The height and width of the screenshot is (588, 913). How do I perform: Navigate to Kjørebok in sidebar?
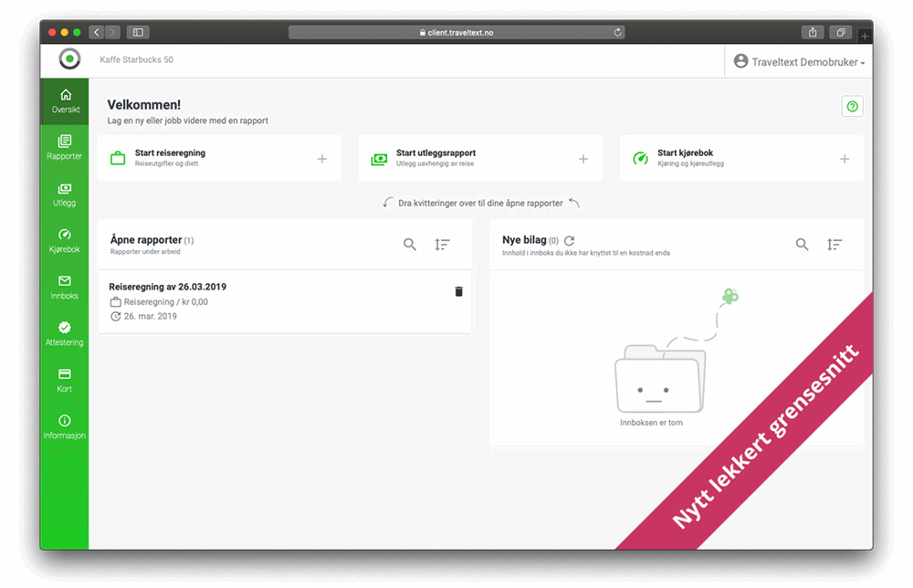[x=65, y=240]
